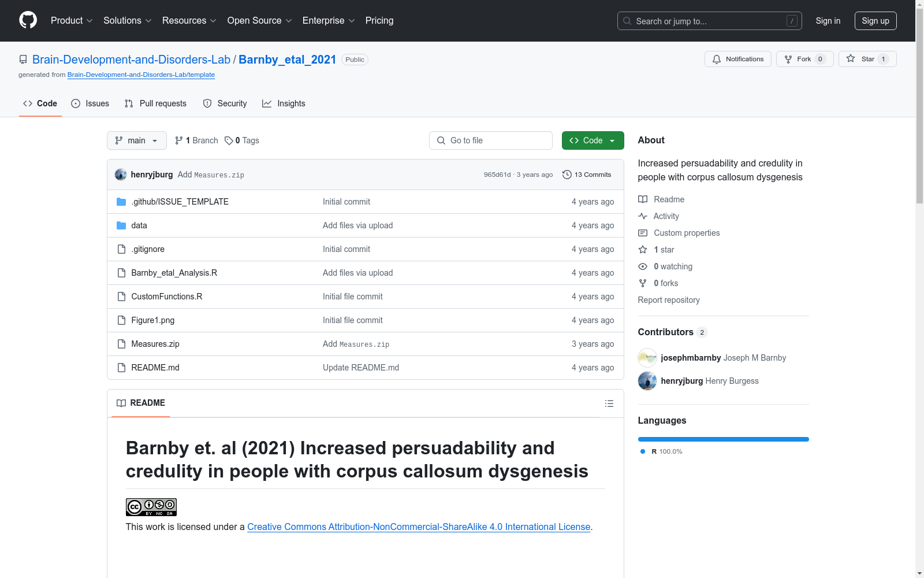The image size is (924, 578).
Task: Open the Product dropdown menu
Action: (x=72, y=21)
